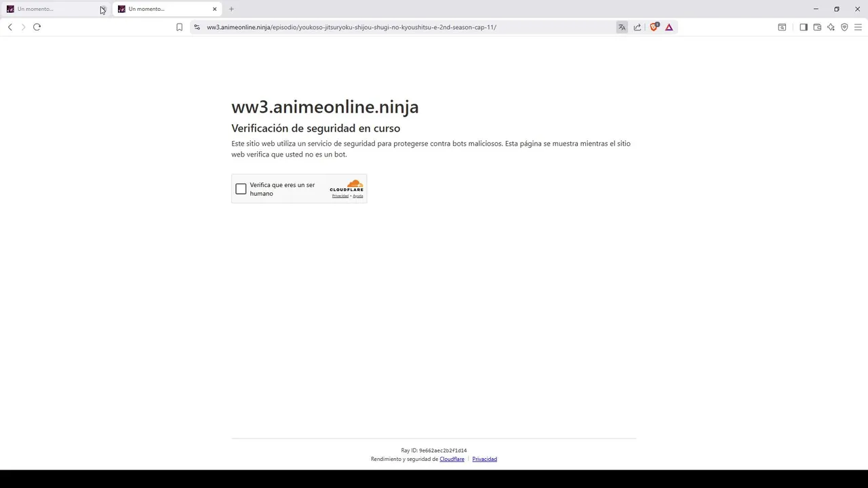
Task: Open the footer Privacidad link
Action: click(484, 459)
